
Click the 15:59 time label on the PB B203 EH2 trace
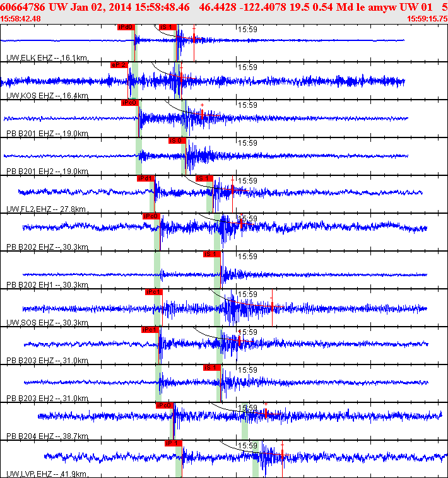click(247, 370)
